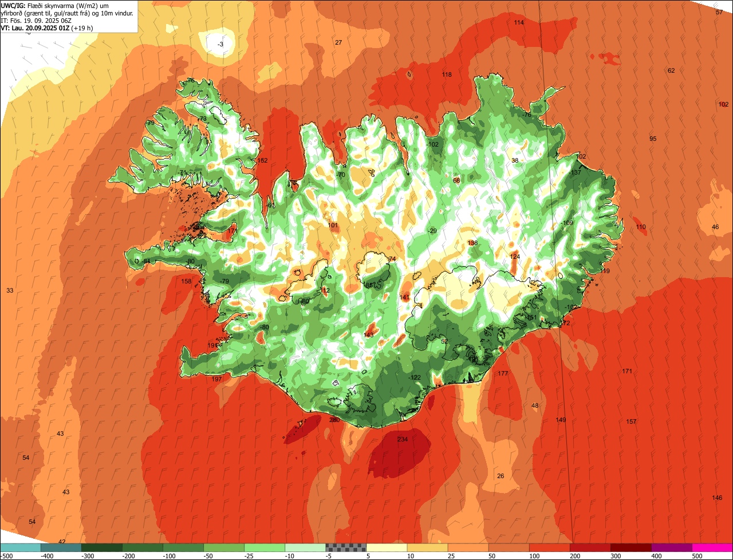
Task: Click the legend swatch between -10 and -5
Action: click(x=305, y=547)
